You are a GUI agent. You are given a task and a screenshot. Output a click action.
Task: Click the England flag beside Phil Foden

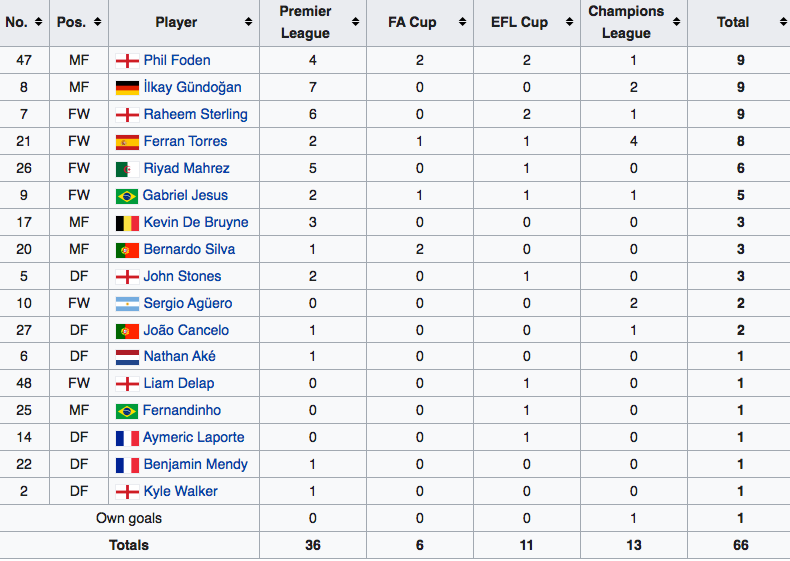(x=127, y=60)
